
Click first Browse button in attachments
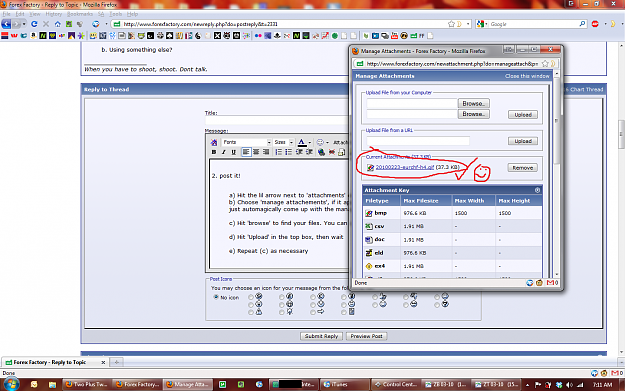[474, 103]
